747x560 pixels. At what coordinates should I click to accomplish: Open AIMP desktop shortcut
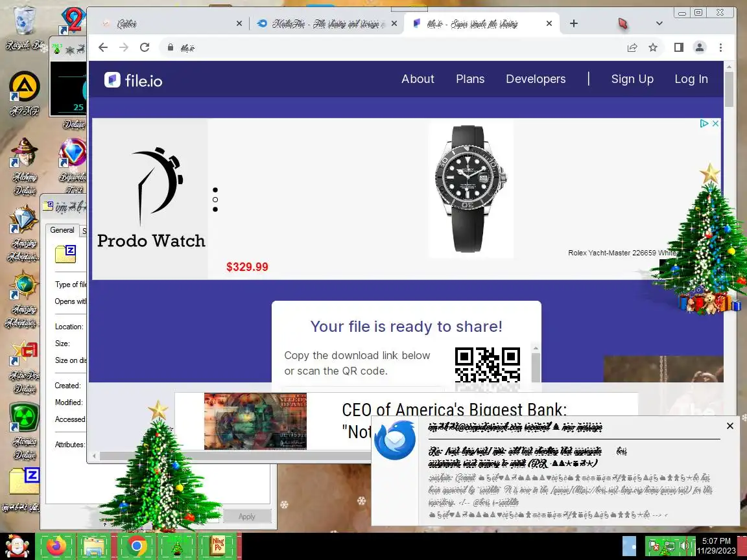click(x=24, y=93)
